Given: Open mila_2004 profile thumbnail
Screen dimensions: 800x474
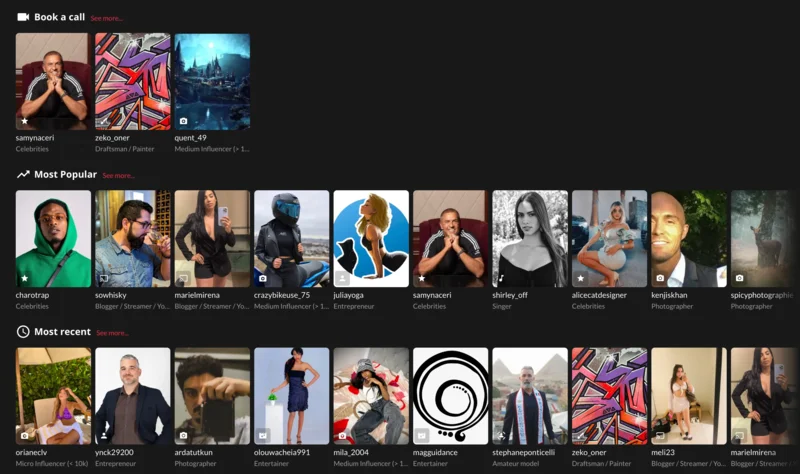Looking at the screenshot, I should (371, 396).
